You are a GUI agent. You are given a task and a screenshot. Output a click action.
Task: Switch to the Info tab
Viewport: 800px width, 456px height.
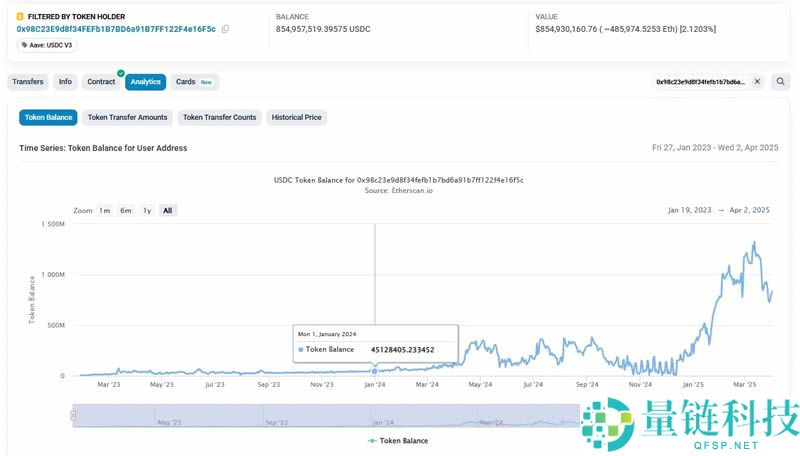pyautogui.click(x=65, y=82)
